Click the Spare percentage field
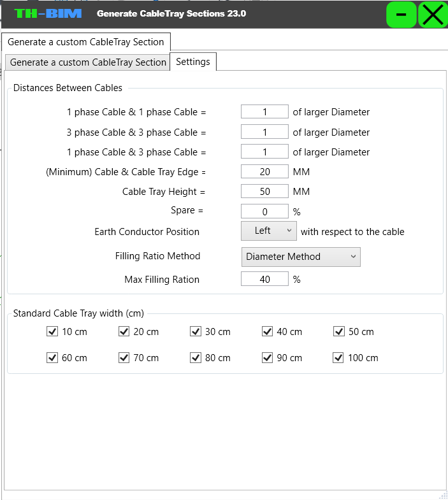Image resolution: width=448 pixels, height=500 pixels. 264,211
